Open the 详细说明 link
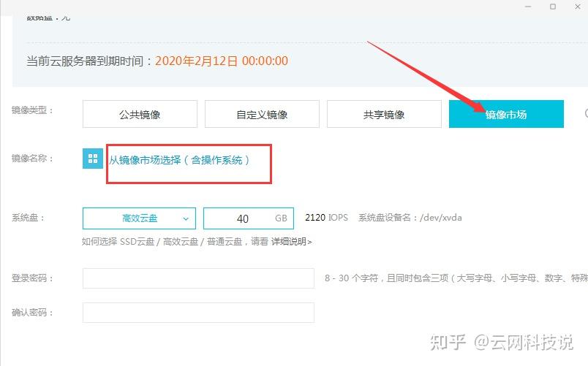The image size is (588, 366). click(291, 242)
